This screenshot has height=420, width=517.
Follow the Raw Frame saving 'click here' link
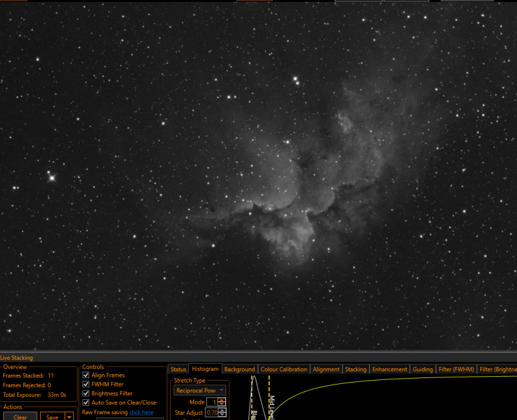coord(141,412)
